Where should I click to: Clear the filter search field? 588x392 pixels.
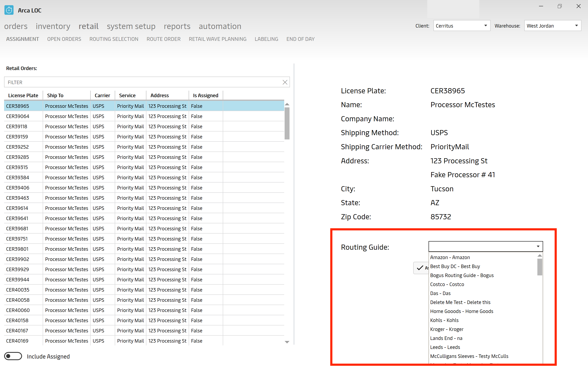(285, 82)
